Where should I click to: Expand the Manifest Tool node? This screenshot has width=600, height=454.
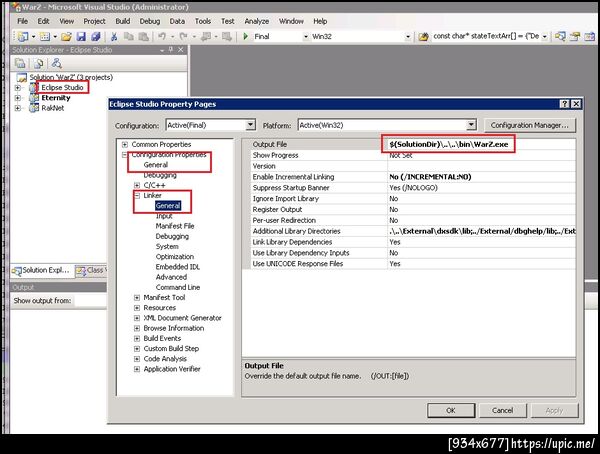click(137, 297)
